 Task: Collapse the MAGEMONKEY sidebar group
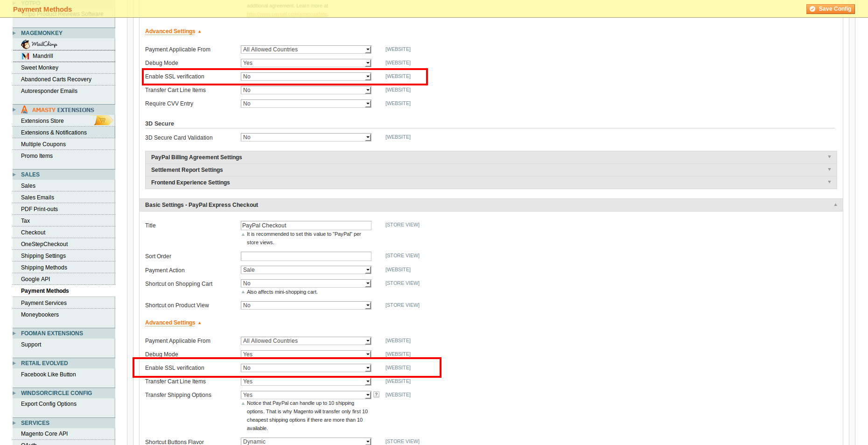coord(63,33)
